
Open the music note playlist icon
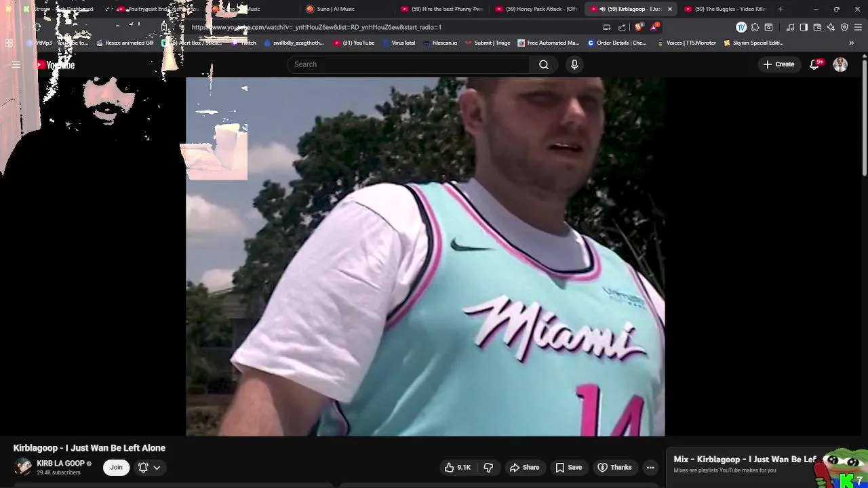click(791, 27)
